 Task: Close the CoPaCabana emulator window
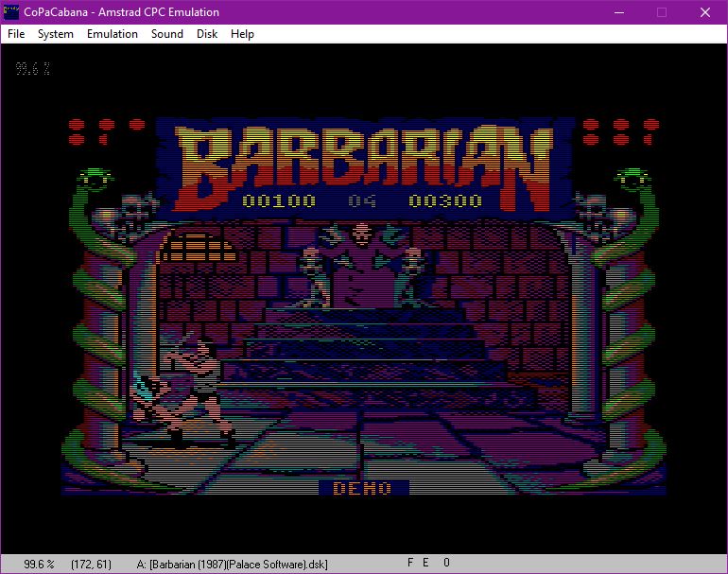pos(705,12)
